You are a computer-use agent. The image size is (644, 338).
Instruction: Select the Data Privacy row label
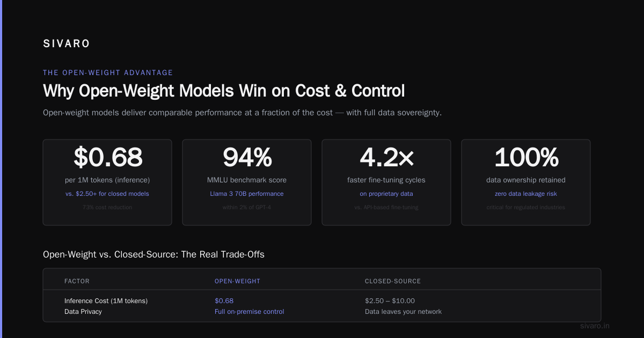coord(83,312)
